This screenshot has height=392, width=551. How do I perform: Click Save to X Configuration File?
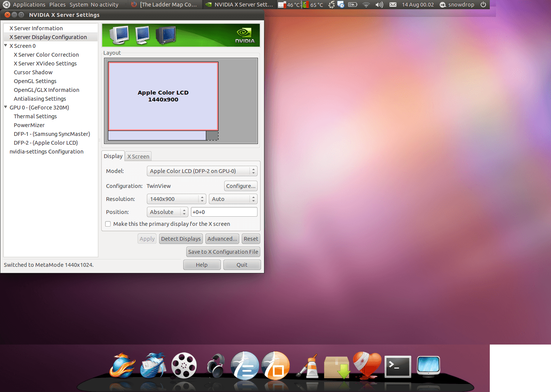tap(223, 252)
